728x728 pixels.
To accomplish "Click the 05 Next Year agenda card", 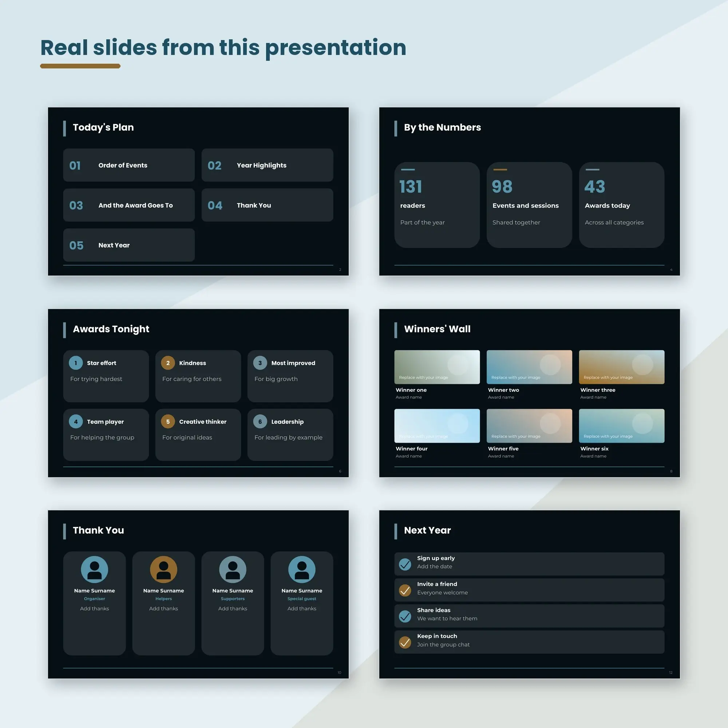I will pyautogui.click(x=129, y=245).
